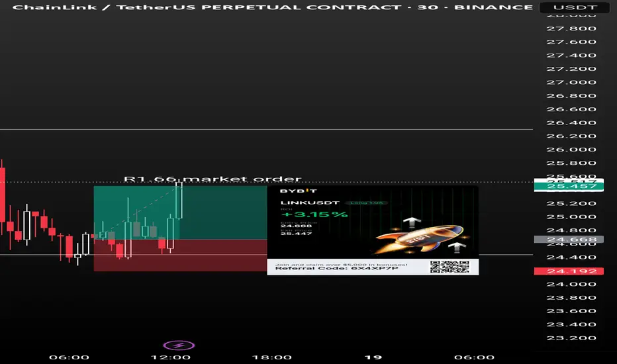Select the green take-profit zone
Image resolution: width=617 pixels, height=364 pixels.
point(180,212)
